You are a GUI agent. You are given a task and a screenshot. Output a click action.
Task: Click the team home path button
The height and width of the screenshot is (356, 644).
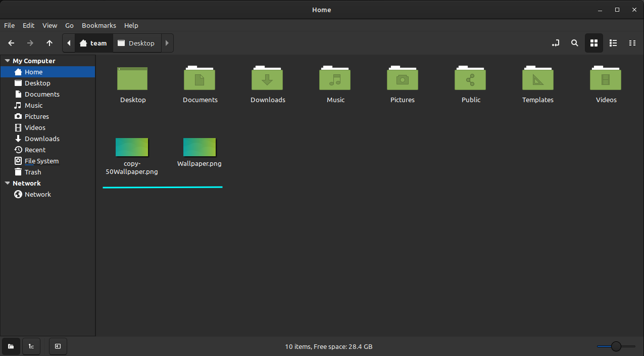point(94,43)
